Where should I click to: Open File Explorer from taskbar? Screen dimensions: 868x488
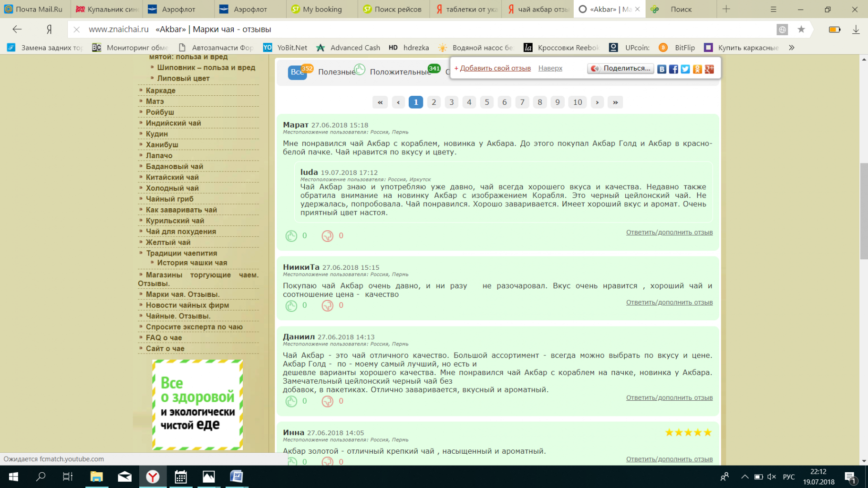[97, 477]
